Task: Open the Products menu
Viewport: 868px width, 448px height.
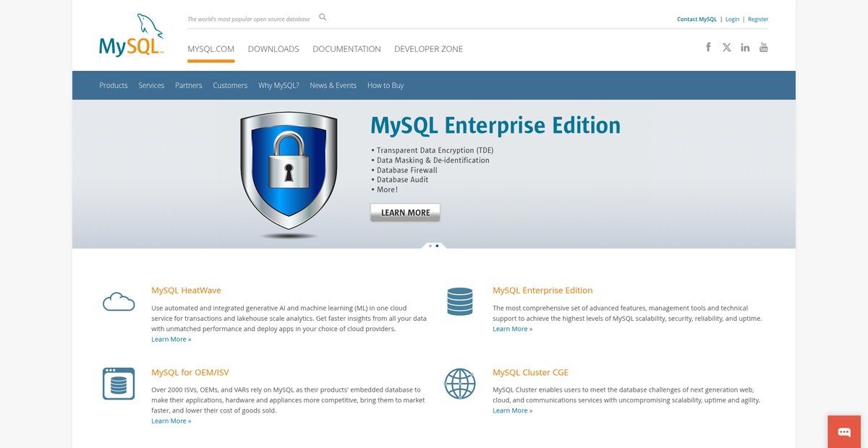Action: click(x=114, y=85)
